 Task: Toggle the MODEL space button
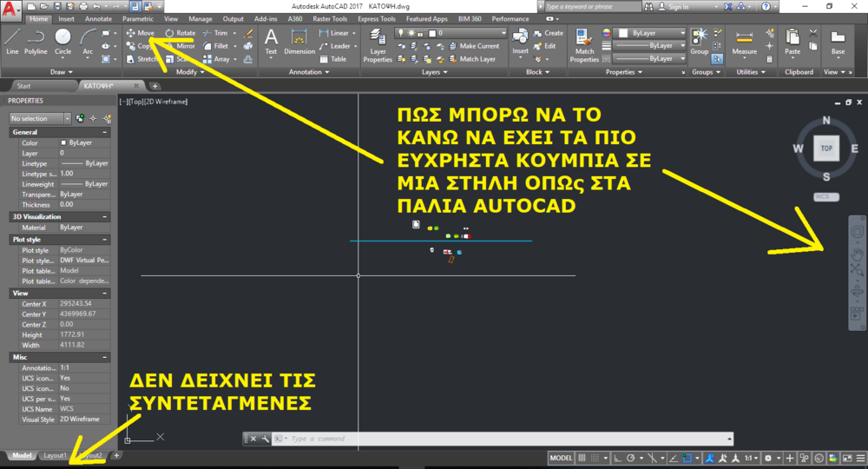pyautogui.click(x=562, y=458)
